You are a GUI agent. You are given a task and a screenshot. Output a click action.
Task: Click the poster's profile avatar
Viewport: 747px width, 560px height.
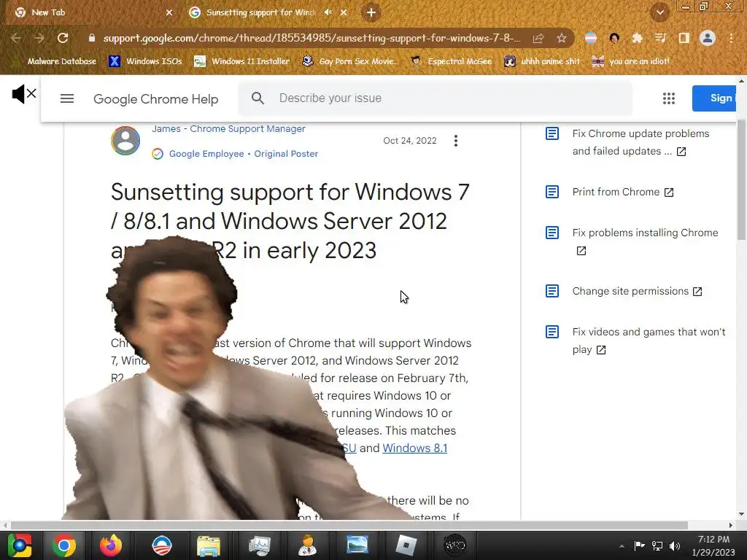[125, 141]
